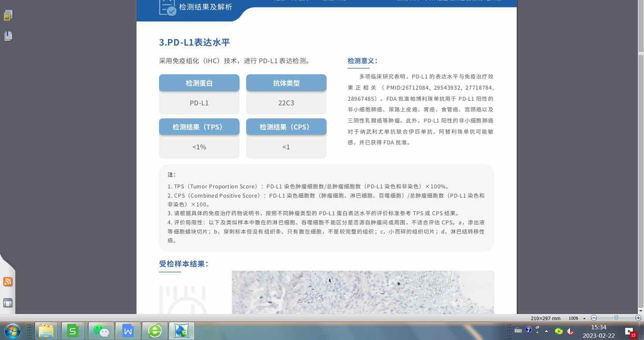Click the zoom in plus button
The height and width of the screenshot is (340, 644).
click(638, 318)
